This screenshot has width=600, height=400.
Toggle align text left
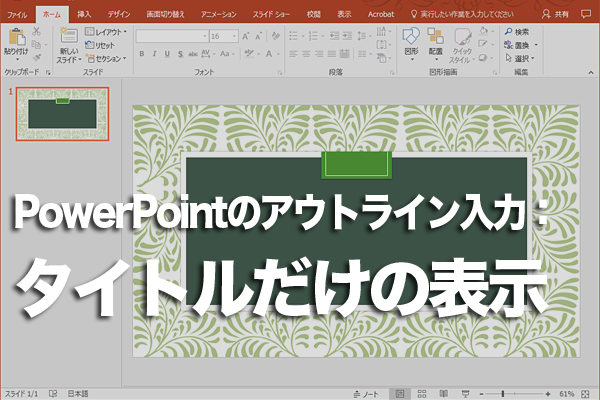293,54
